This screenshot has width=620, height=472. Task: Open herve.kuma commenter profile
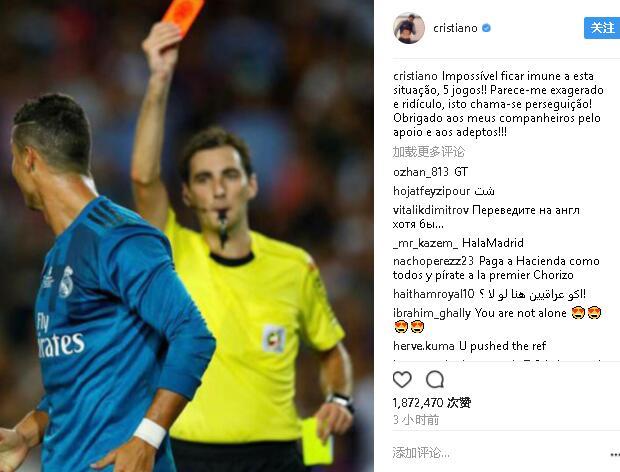click(424, 346)
